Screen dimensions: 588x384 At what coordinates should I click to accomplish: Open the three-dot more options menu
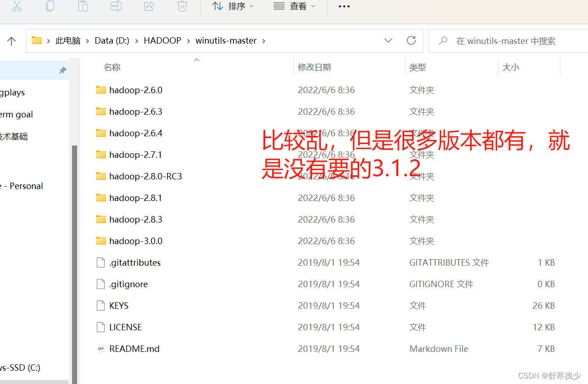point(344,6)
